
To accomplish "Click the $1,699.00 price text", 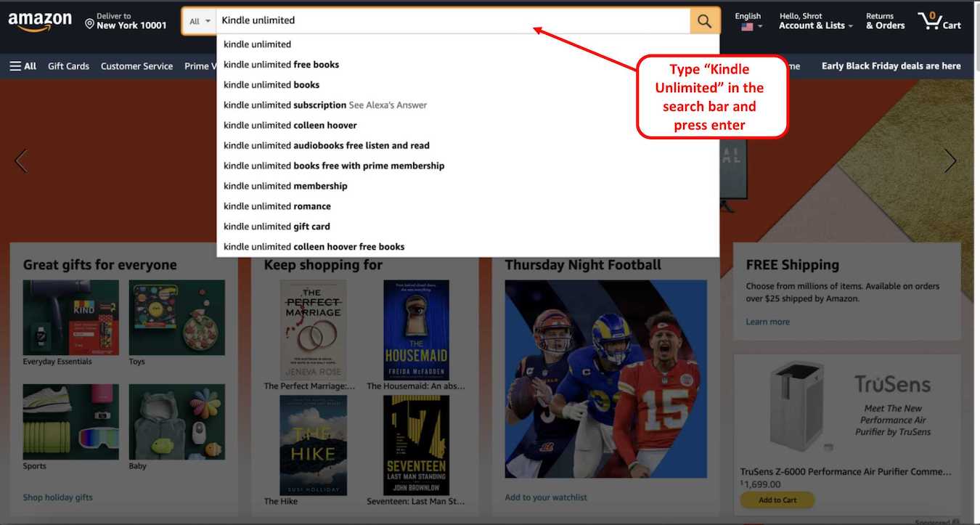I will pyautogui.click(x=760, y=484).
